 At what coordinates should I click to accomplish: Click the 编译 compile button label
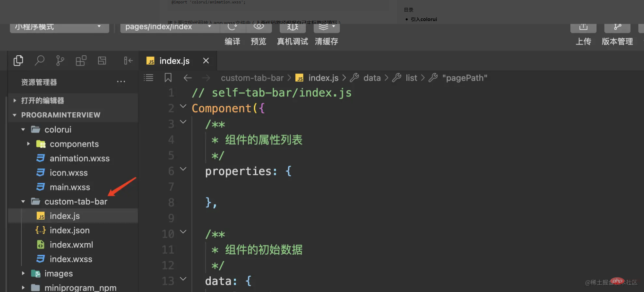coord(232,41)
